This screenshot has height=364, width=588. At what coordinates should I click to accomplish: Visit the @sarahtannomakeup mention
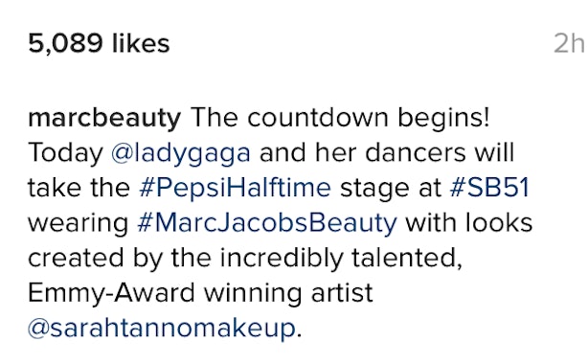coord(163,329)
